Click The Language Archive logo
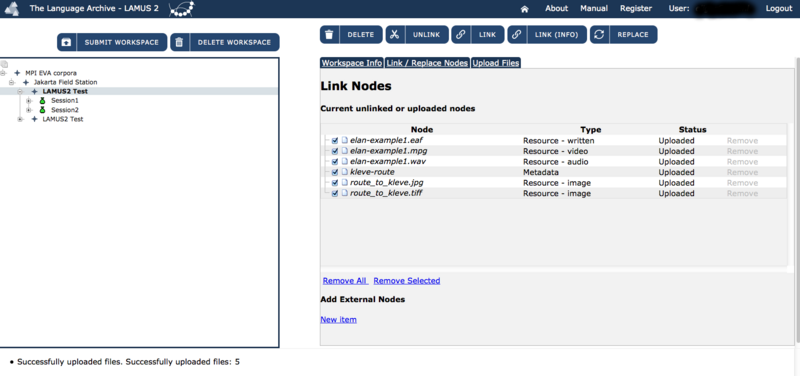The height and width of the screenshot is (376, 800). [x=12, y=9]
